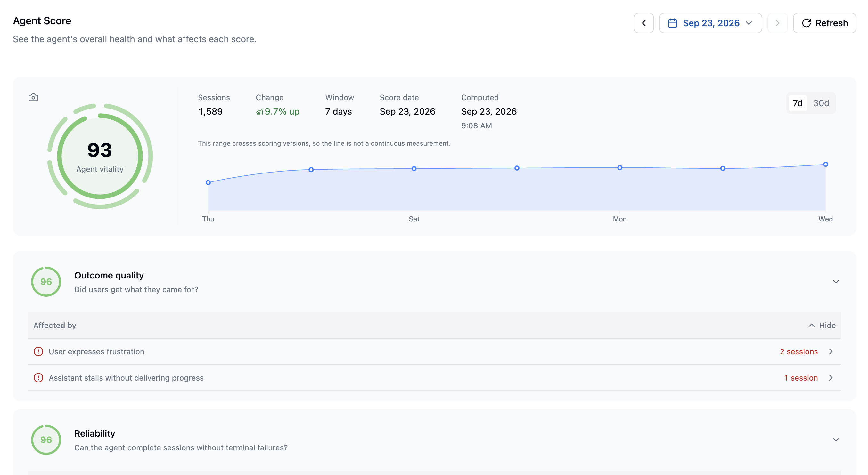Click the 7 days window value
Image resolution: width=868 pixels, height=475 pixels.
click(x=338, y=111)
